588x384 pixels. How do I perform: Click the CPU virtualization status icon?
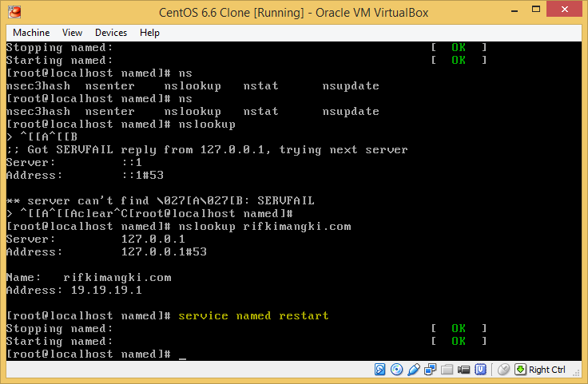(480, 370)
